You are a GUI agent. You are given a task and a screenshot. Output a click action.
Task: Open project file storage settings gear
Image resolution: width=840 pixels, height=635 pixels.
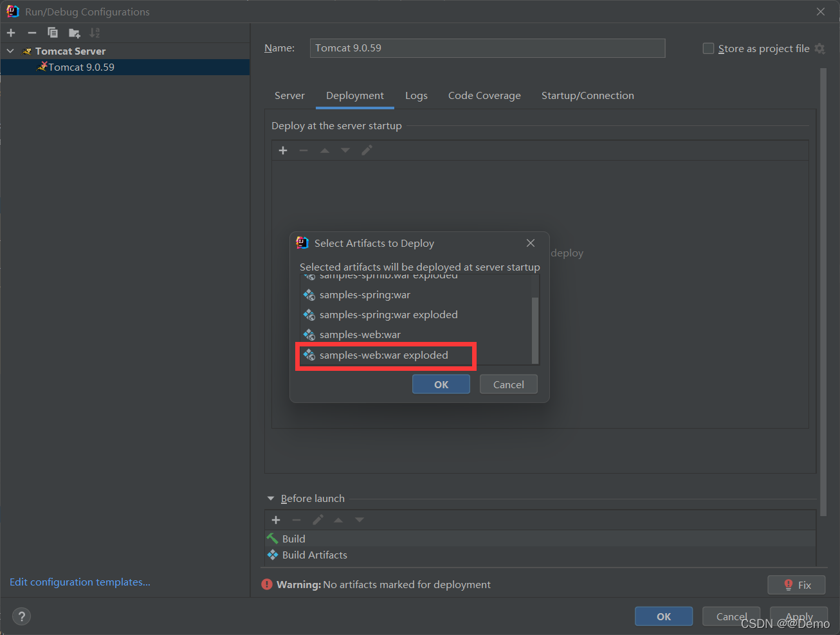tap(819, 48)
